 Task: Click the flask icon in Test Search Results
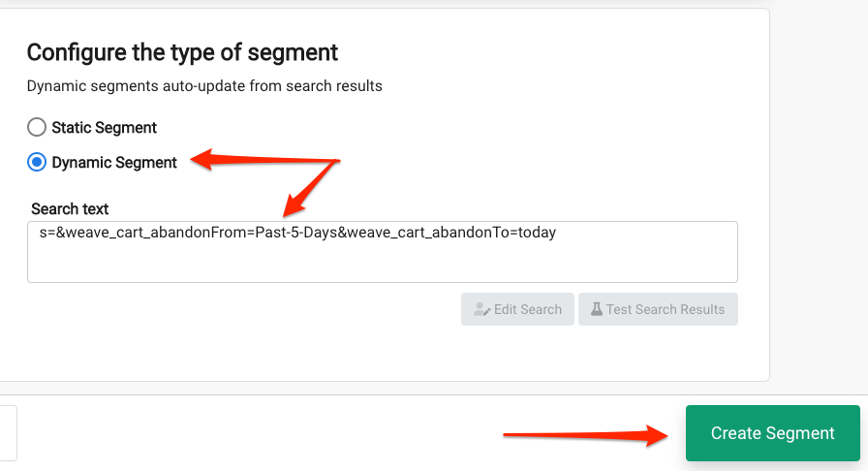[x=596, y=309]
